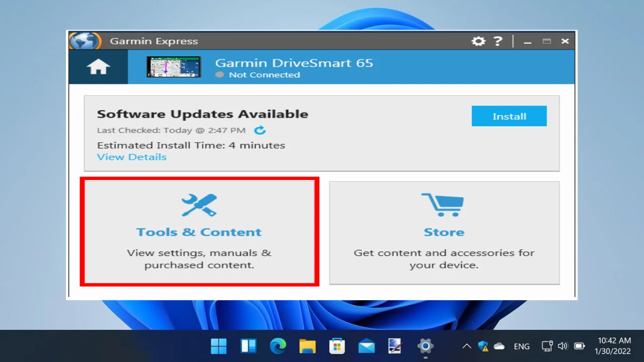Launch Microsoft Edge from taskbar
Image resolution: width=644 pixels, height=362 pixels.
point(278,346)
